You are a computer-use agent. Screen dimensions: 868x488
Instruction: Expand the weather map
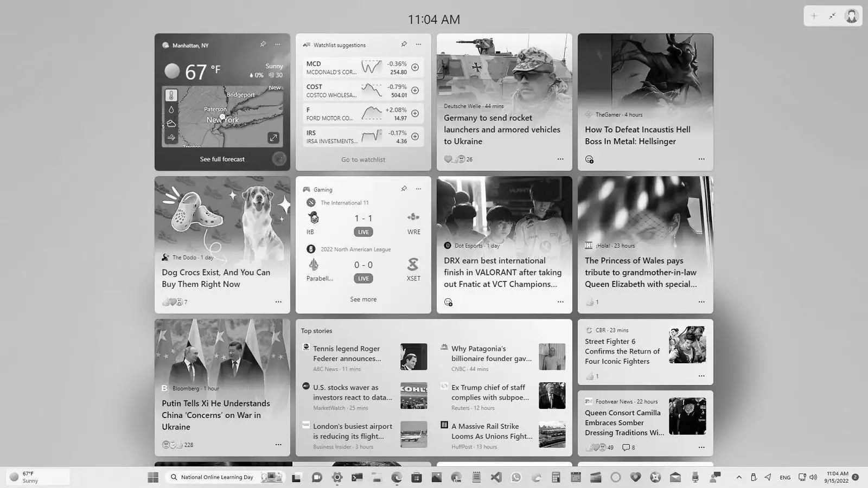pyautogui.click(x=273, y=138)
